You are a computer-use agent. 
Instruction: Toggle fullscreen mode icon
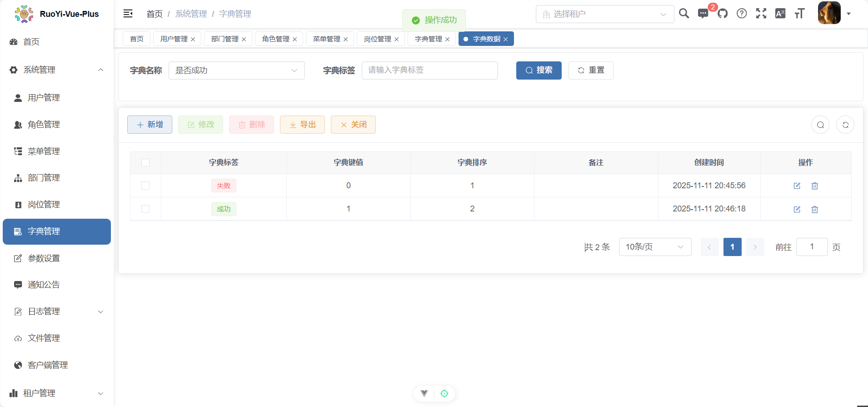pos(761,14)
